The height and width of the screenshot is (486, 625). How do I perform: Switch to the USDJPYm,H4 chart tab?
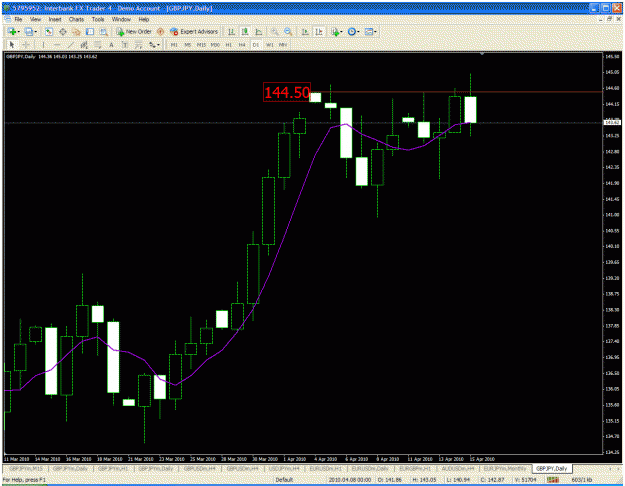284,469
